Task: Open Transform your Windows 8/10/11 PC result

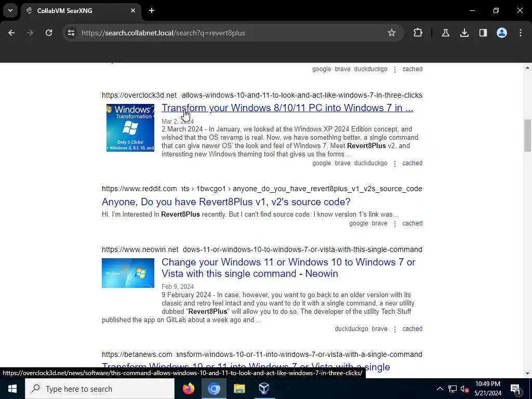Action: click(287, 108)
